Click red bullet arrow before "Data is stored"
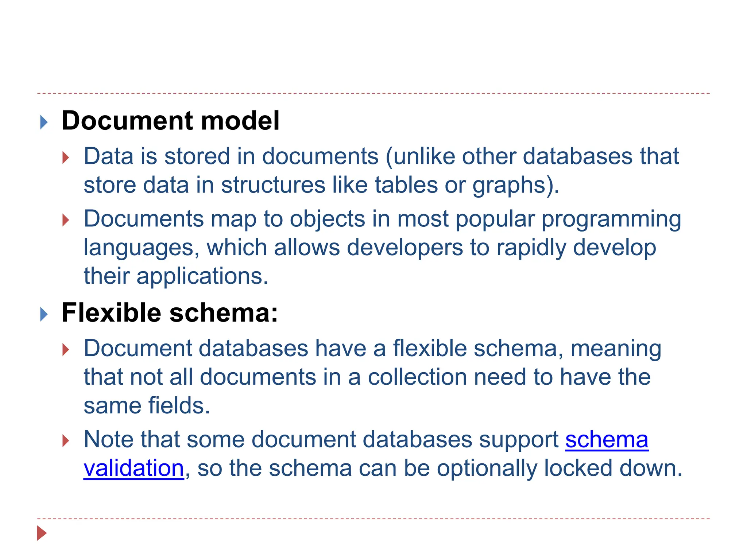 pos(66,158)
